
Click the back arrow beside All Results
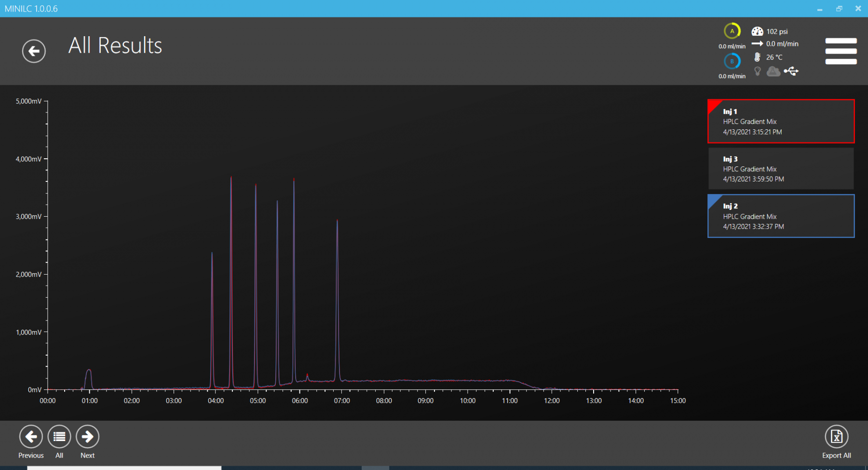coord(34,51)
